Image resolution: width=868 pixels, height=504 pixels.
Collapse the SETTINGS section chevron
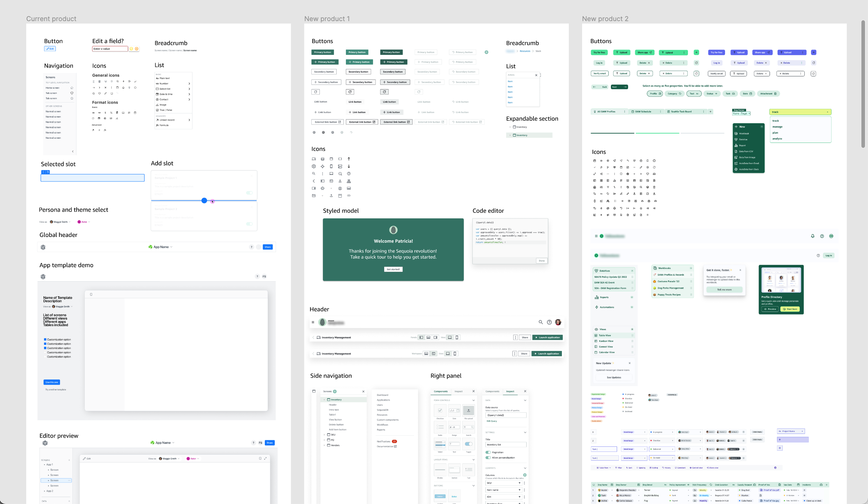click(525, 432)
